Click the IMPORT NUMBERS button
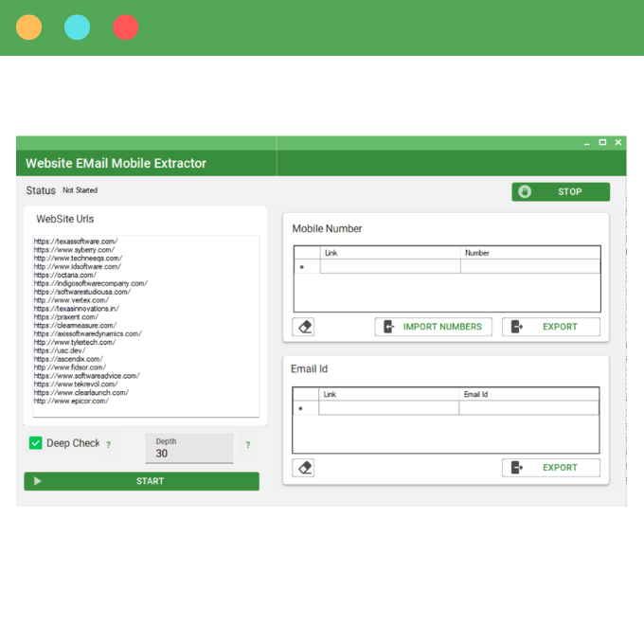The image size is (644, 644). tap(432, 327)
